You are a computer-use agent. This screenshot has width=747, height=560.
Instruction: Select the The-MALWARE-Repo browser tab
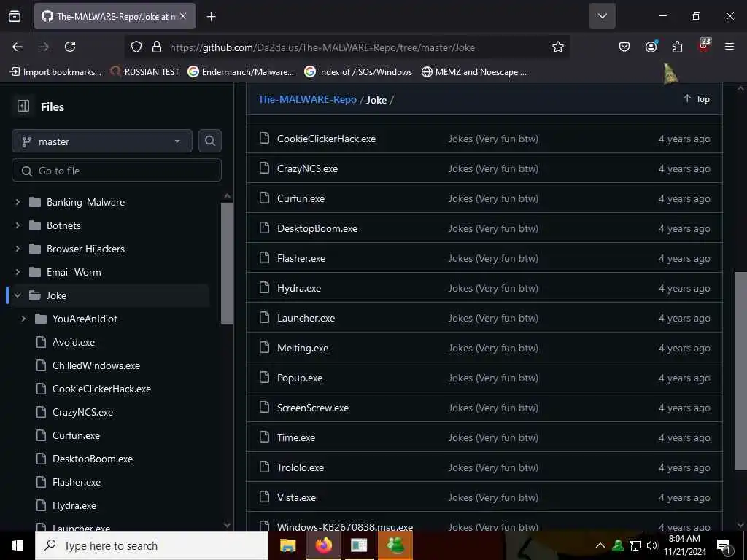(115, 17)
